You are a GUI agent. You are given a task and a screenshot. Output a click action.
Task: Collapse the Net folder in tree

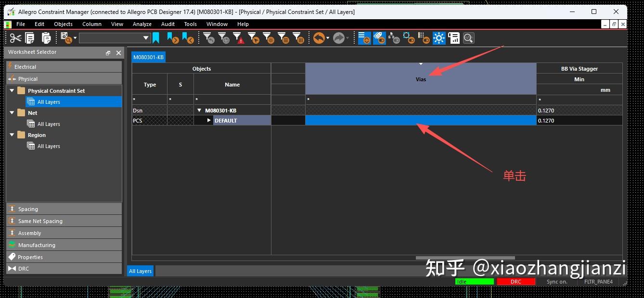click(12, 112)
